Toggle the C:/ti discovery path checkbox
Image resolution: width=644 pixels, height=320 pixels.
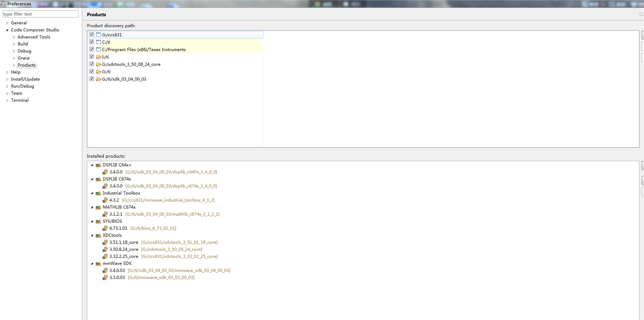[92, 42]
